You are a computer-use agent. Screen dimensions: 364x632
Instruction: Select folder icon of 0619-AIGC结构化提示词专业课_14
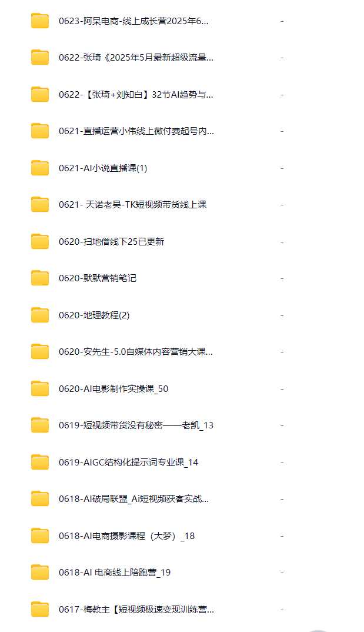(40, 463)
